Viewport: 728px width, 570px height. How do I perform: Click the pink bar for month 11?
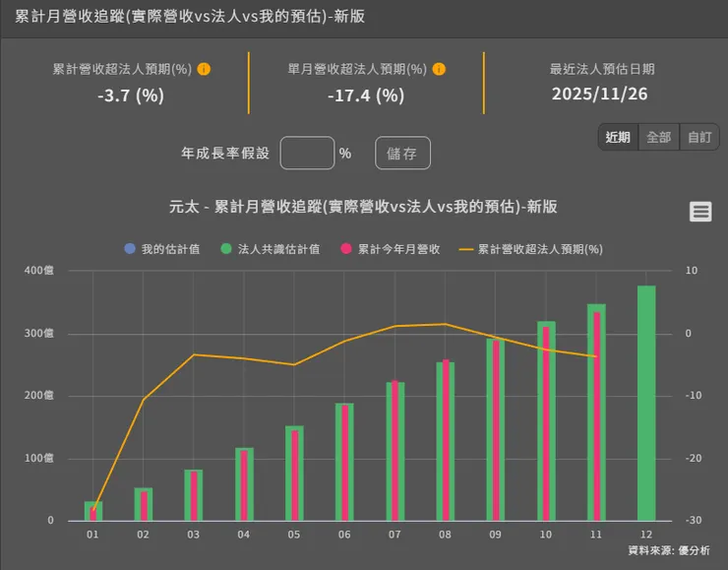596,416
